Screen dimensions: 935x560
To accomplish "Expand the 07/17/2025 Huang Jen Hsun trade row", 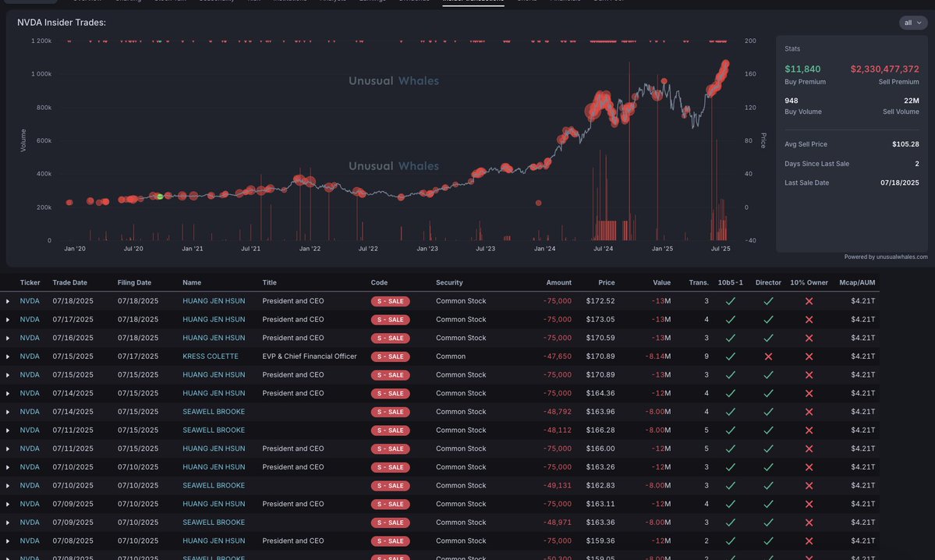I will click(8, 320).
